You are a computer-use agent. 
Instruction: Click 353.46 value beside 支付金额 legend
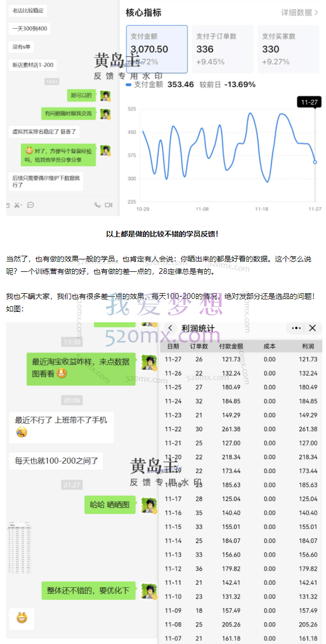(181, 84)
